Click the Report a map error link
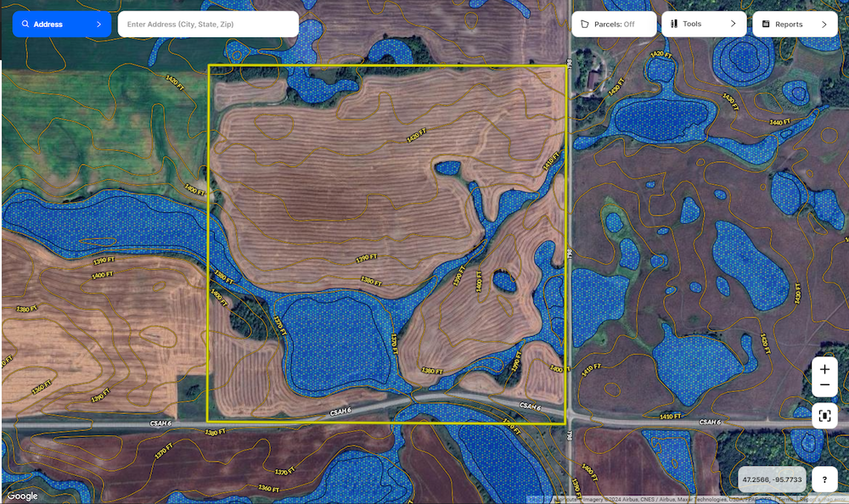Viewport: 849px width, 504px height. pos(822,500)
